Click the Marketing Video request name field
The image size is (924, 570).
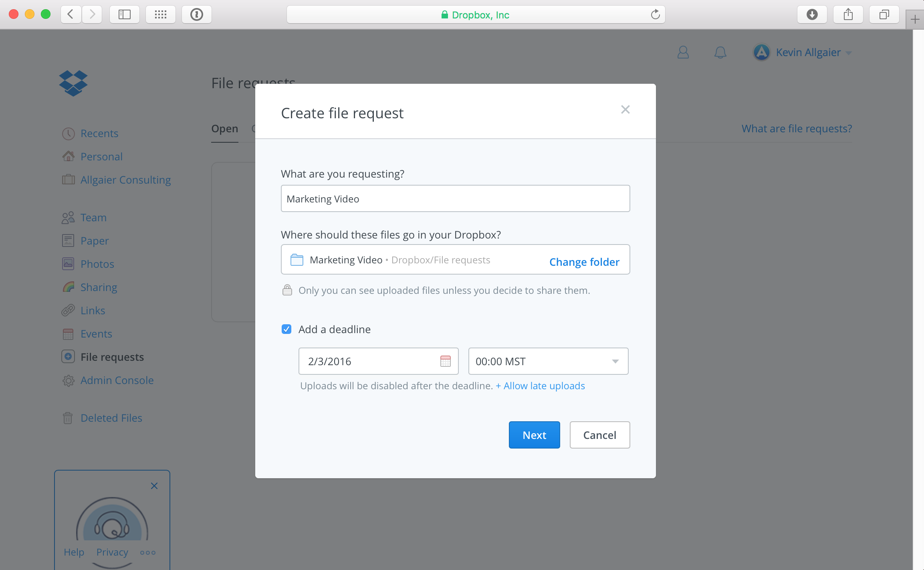coord(455,198)
